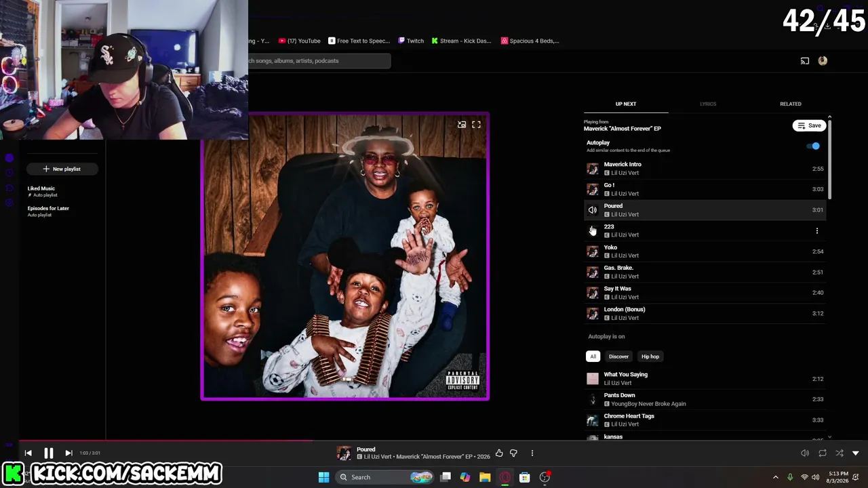Image resolution: width=868 pixels, height=488 pixels.
Task: Open Task View on the taskbar
Action: (x=446, y=477)
